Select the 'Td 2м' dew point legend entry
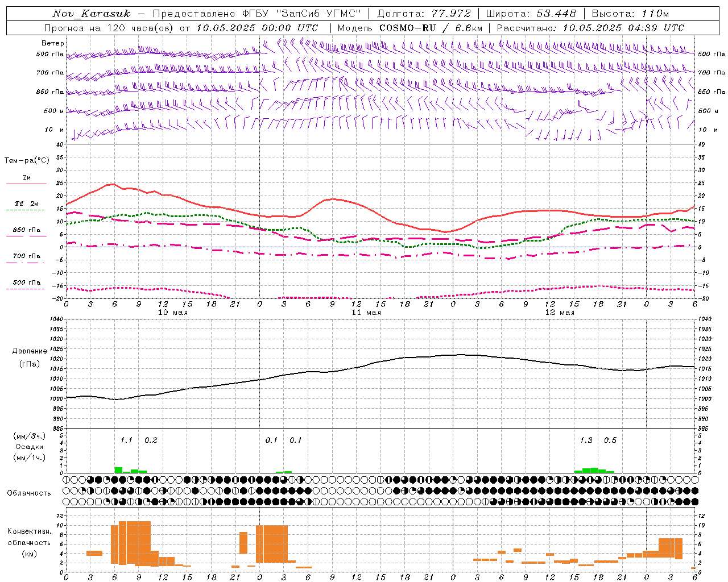Screen dimensions: 728x582 click(27, 203)
